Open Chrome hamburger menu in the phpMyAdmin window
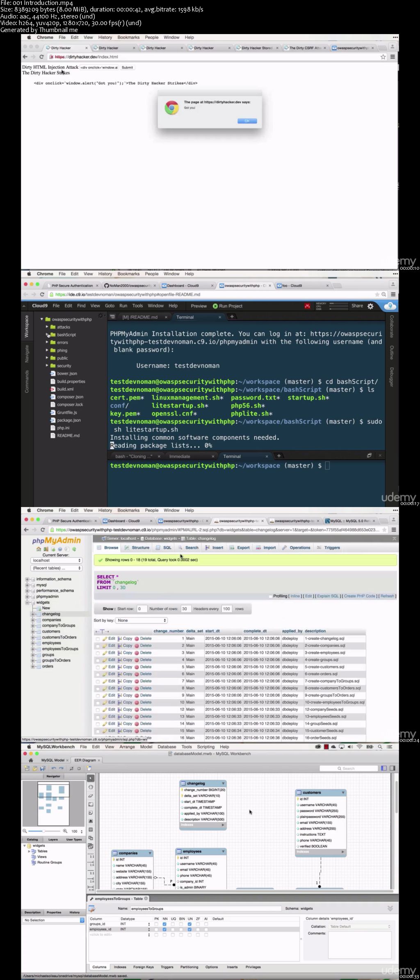Screen dimensions: 420x980 393,530
